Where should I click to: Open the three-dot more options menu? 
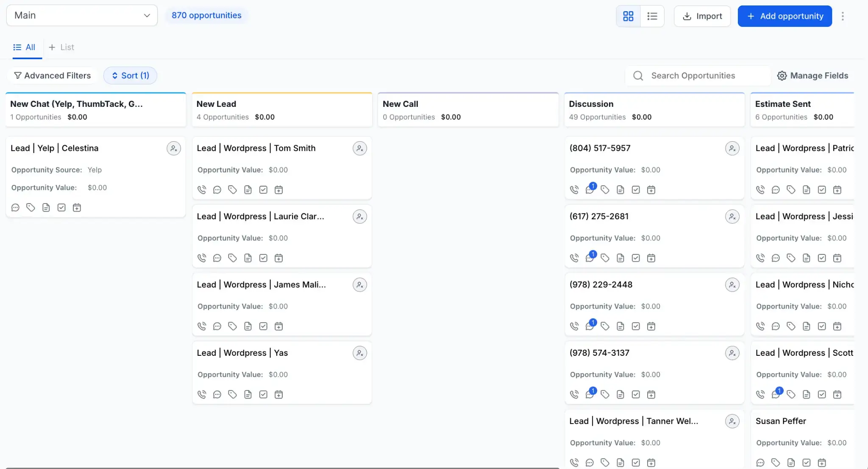(x=843, y=16)
